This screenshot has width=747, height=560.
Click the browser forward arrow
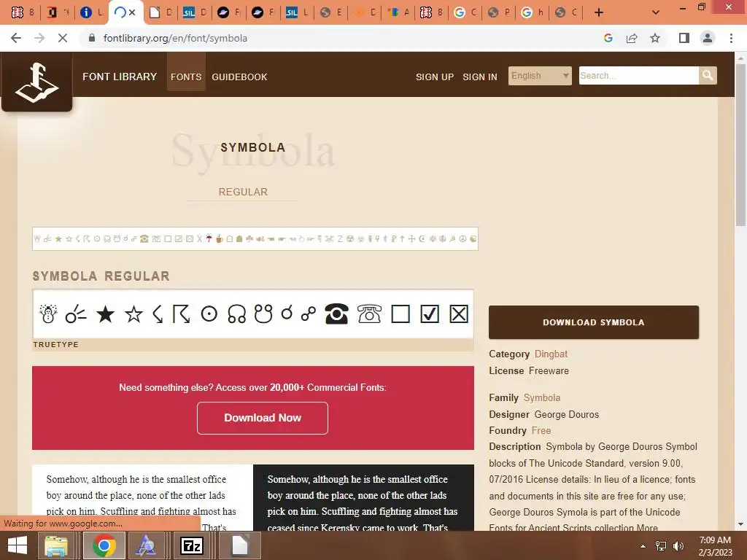tap(39, 38)
